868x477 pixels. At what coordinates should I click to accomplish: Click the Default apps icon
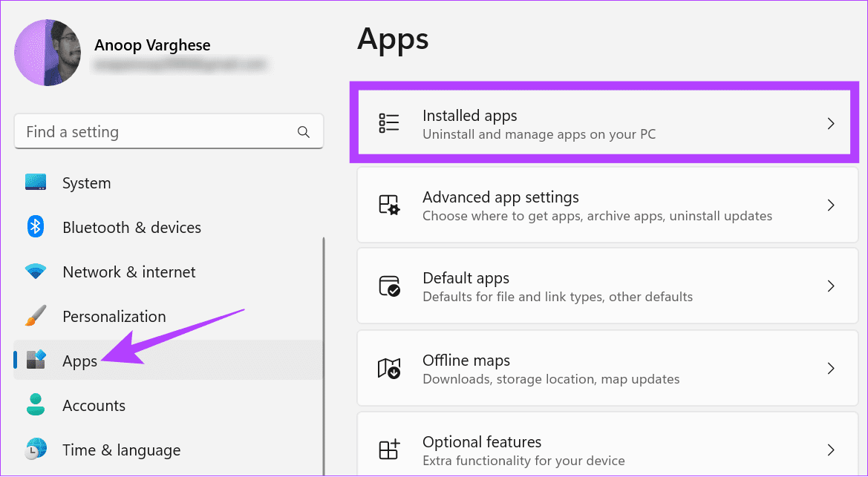(389, 286)
